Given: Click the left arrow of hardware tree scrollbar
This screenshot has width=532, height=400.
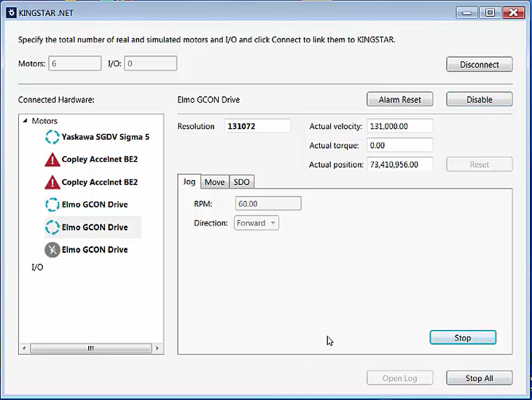Looking at the screenshot, I should point(24,348).
